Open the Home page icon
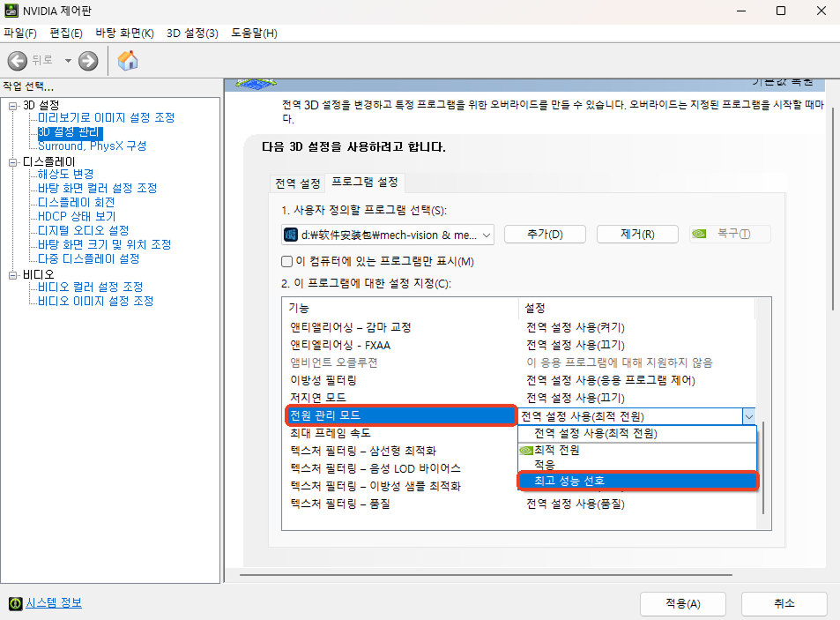The width and height of the screenshot is (840, 620). coord(128,61)
